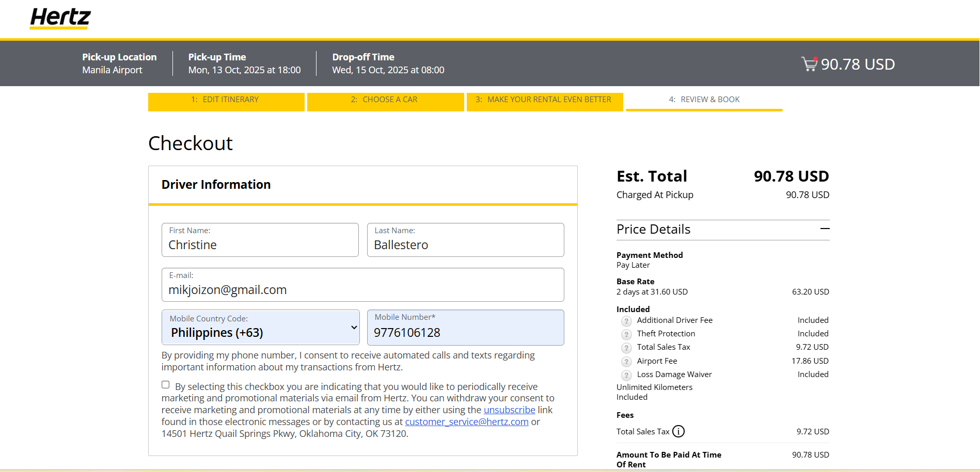The image size is (980, 472).
Task: Click the E-mail field
Action: [363, 285]
